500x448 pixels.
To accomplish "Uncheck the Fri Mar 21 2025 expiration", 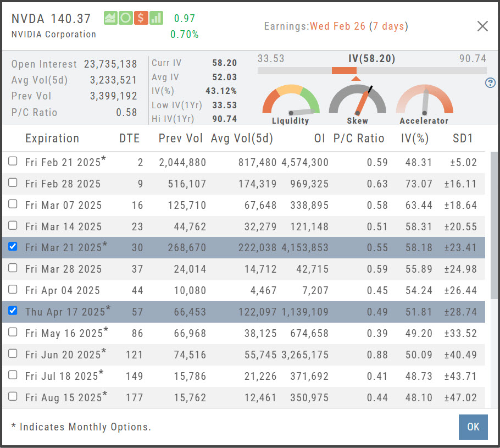I will pyautogui.click(x=13, y=246).
